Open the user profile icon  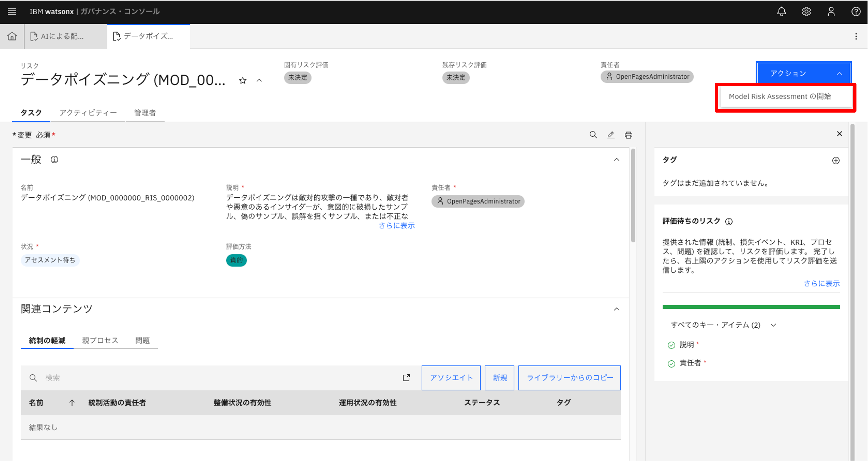pyautogui.click(x=831, y=12)
